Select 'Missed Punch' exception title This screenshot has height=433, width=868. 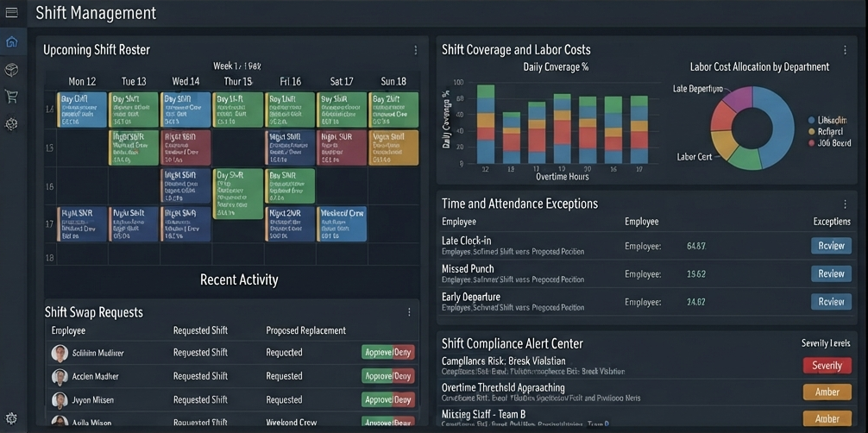pos(468,269)
